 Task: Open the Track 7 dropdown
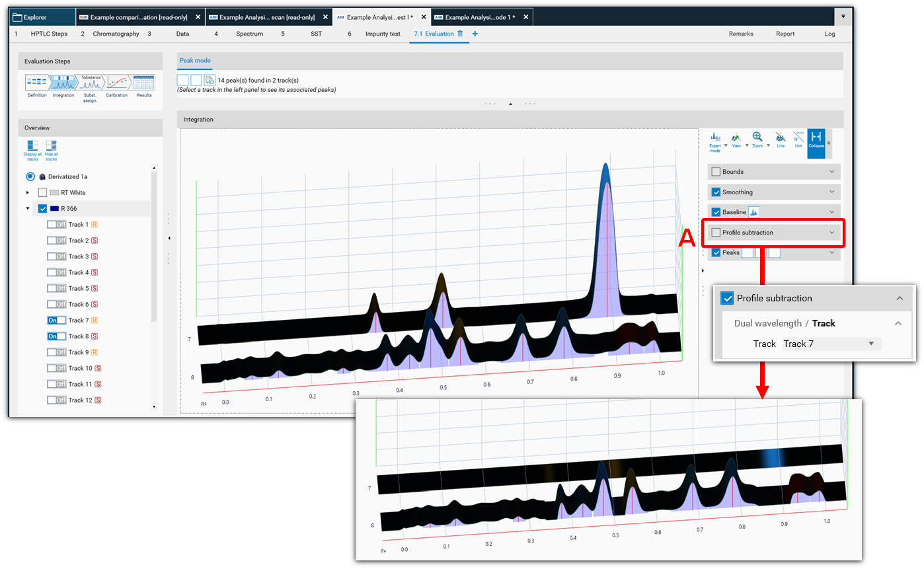pyautogui.click(x=831, y=344)
